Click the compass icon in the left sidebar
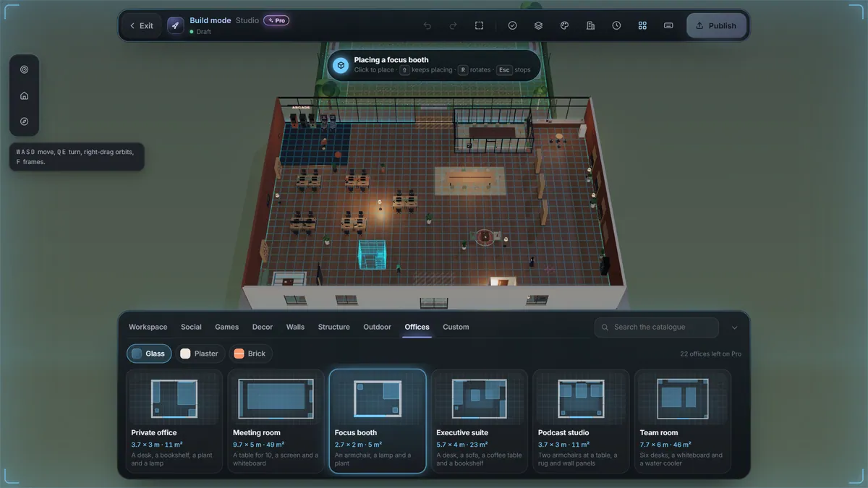The image size is (868, 488). (x=25, y=121)
